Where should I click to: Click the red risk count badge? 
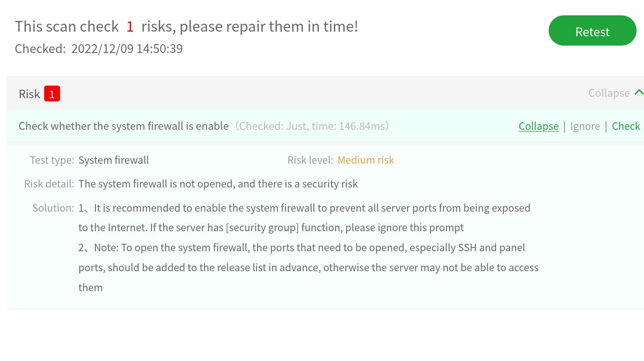[x=52, y=94]
